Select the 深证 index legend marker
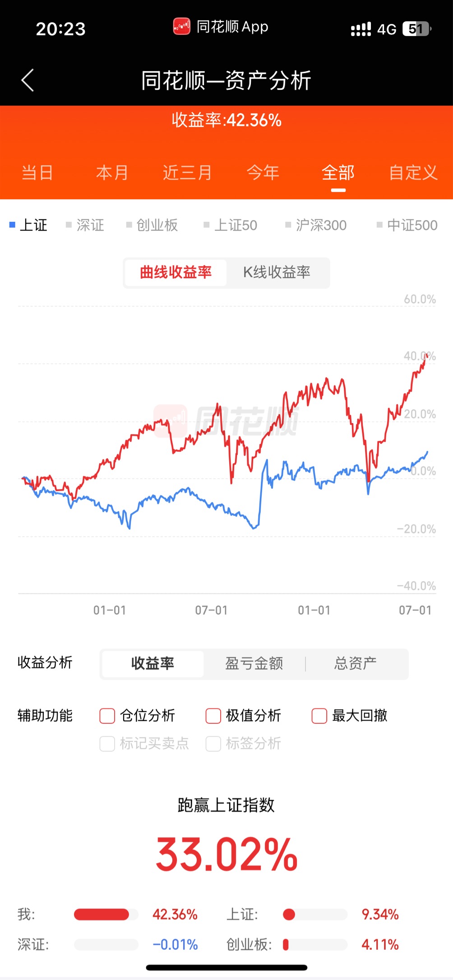Screen dimensions: 453x980 click(69, 225)
